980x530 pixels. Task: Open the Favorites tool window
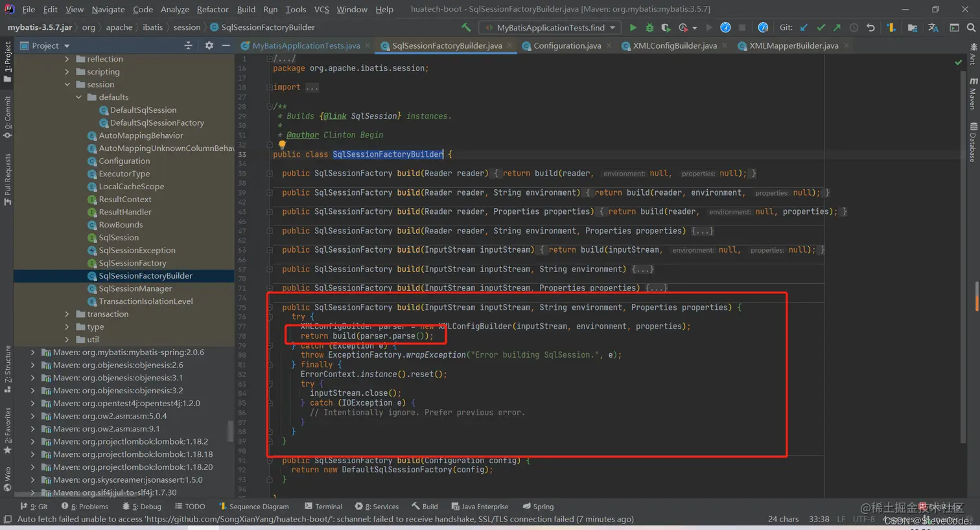(8, 430)
